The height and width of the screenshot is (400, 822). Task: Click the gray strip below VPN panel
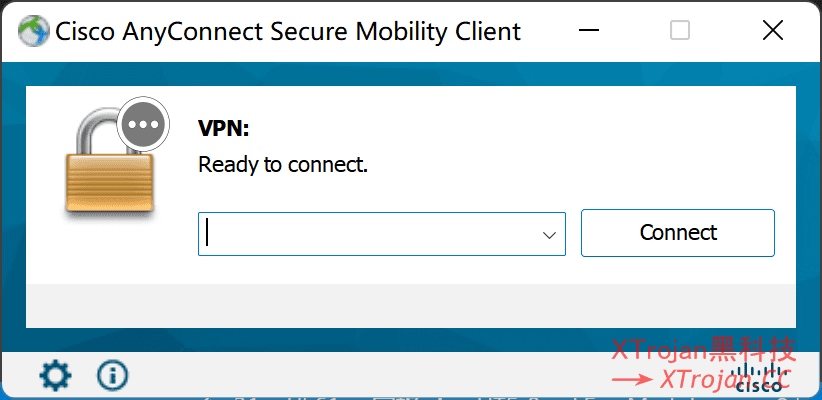[x=410, y=304]
